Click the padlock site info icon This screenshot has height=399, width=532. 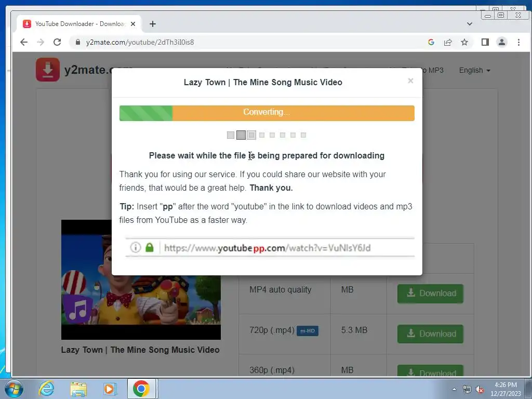click(78, 42)
